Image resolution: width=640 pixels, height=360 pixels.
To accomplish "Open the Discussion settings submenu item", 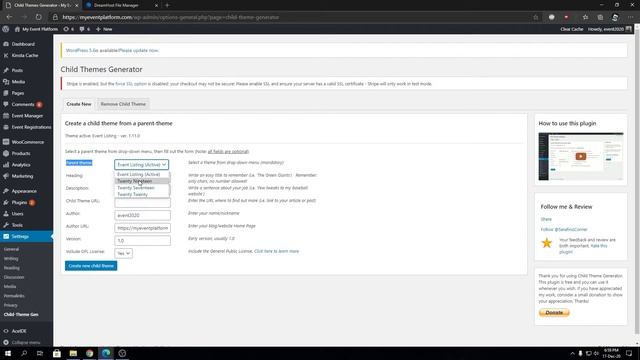I will [14, 277].
